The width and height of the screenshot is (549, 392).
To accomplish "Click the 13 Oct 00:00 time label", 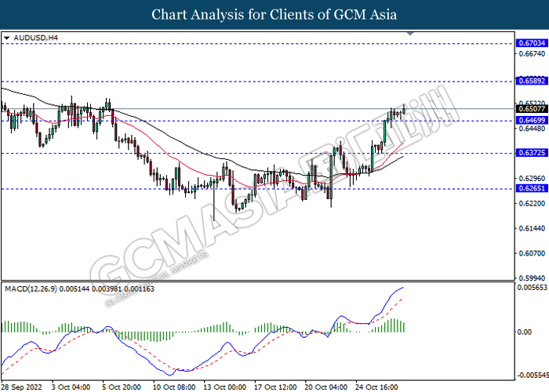I will click(x=225, y=387).
